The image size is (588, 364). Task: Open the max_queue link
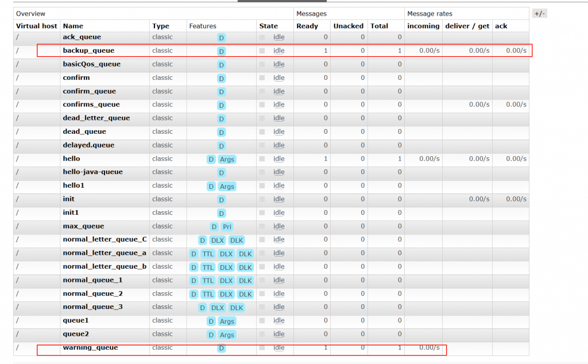83,226
